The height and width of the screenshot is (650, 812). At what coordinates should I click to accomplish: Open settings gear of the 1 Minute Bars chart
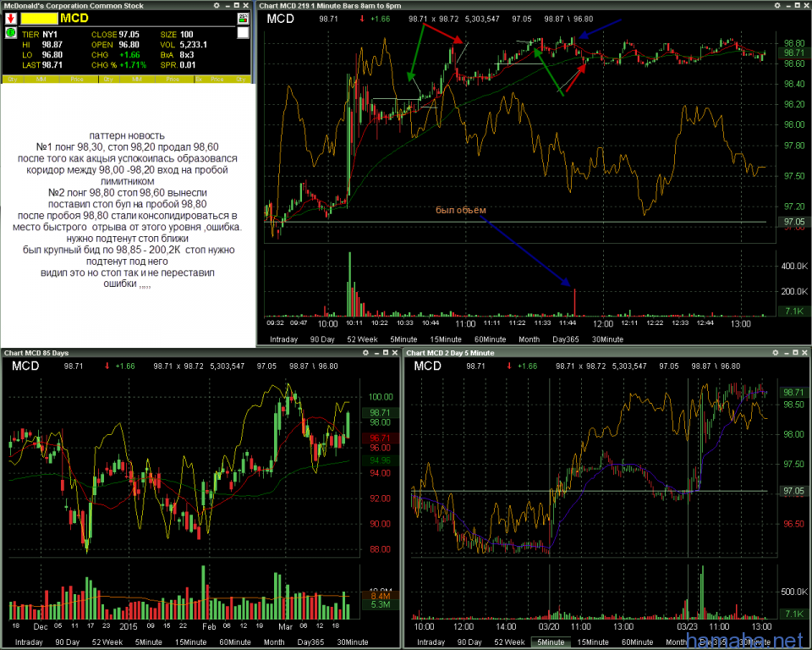[777, 5]
